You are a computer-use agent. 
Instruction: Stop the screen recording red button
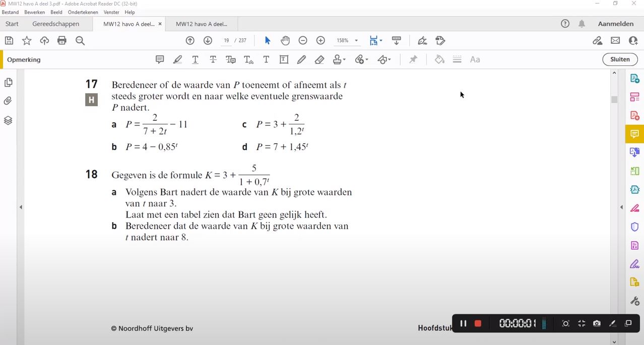click(x=478, y=323)
